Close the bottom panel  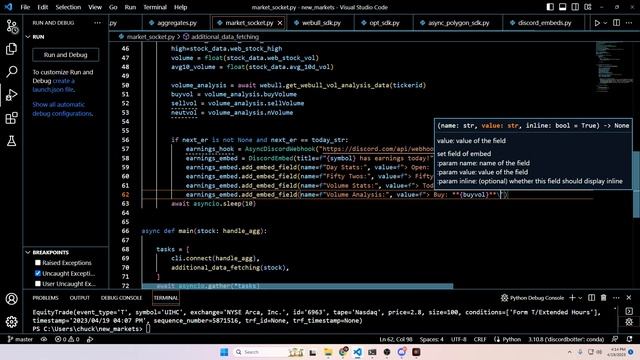click(x=629, y=298)
